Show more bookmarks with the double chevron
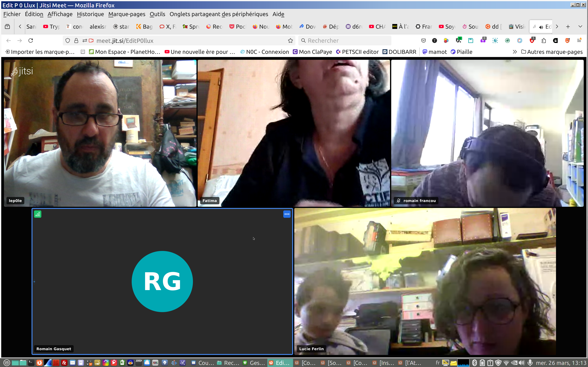Viewport: 588px width, 367px height. [x=515, y=52]
